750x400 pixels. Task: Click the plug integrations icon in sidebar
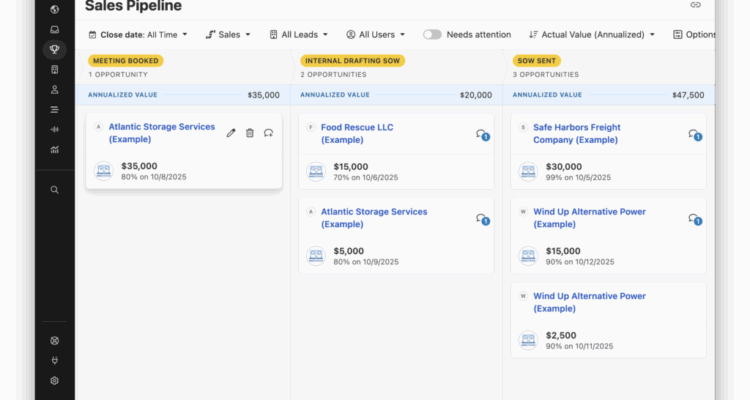pos(54,360)
